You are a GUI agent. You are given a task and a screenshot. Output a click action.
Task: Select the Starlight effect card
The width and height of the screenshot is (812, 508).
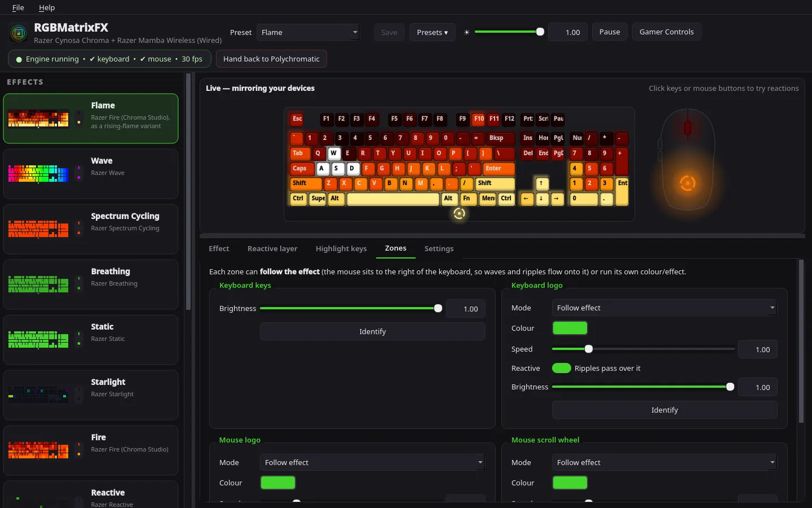click(91, 395)
